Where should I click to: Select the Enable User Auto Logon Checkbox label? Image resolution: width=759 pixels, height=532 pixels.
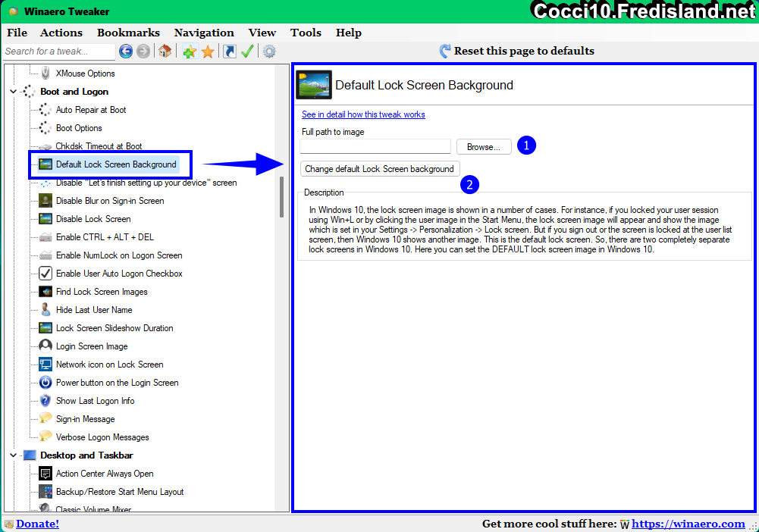119,274
